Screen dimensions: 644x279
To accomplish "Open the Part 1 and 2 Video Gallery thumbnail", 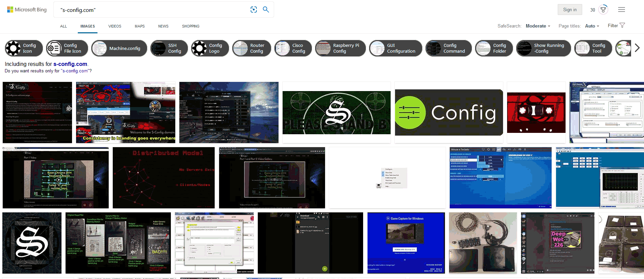I will [x=272, y=178].
